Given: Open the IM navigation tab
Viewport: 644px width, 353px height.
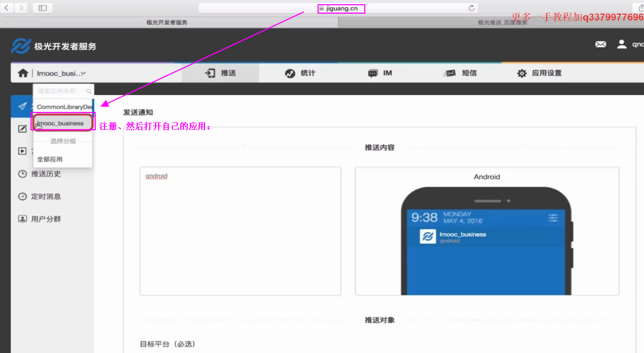Looking at the screenshot, I should [x=380, y=73].
